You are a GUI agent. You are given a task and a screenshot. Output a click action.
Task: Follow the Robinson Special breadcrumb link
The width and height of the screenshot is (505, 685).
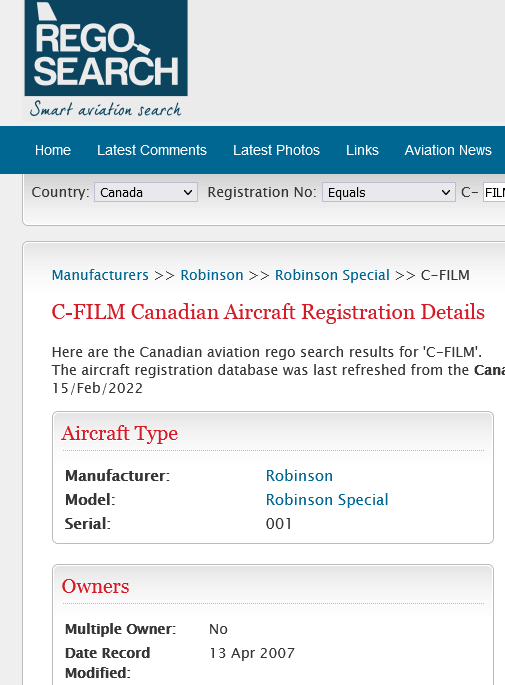pos(332,275)
